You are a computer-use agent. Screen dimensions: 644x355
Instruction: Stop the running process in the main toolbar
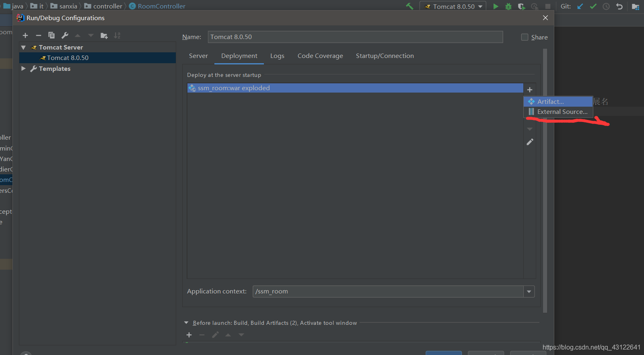pyautogui.click(x=547, y=6)
